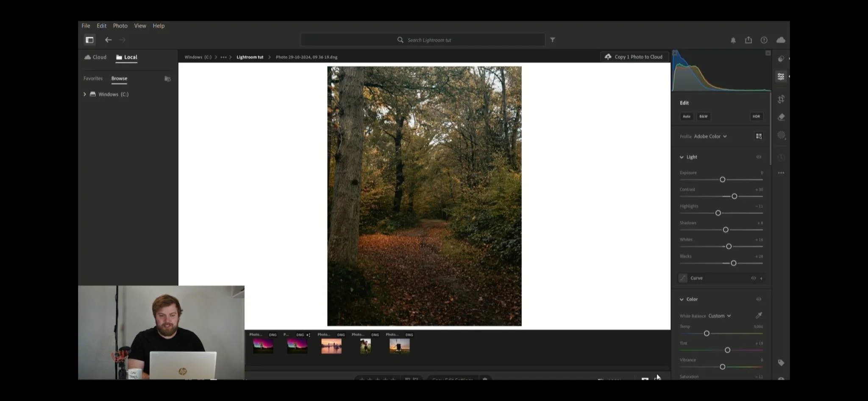Image resolution: width=868 pixels, height=401 pixels.
Task: Open the View menu
Action: click(x=140, y=26)
